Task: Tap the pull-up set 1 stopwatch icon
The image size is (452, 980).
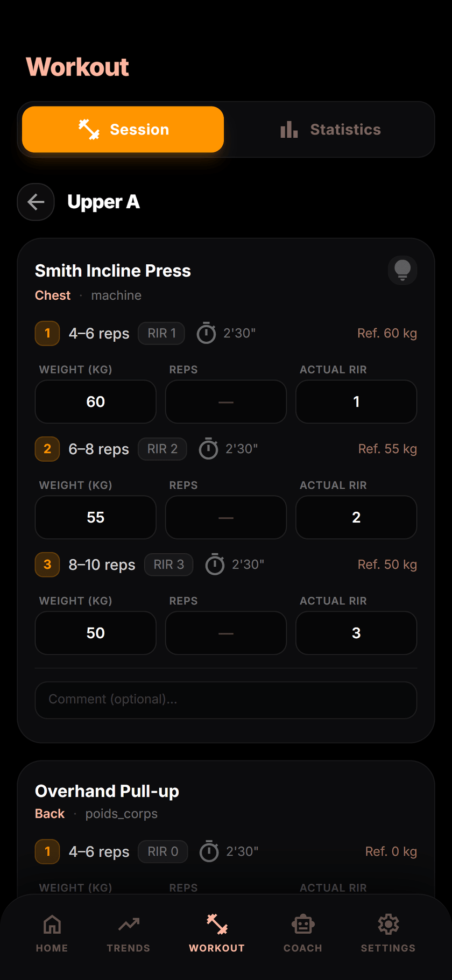Action: (x=209, y=851)
